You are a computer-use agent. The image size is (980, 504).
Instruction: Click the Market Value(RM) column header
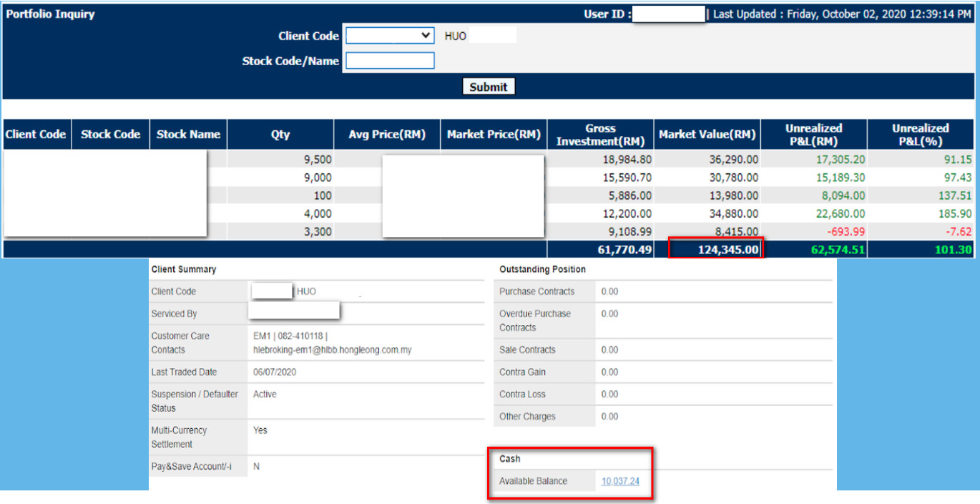(x=707, y=135)
